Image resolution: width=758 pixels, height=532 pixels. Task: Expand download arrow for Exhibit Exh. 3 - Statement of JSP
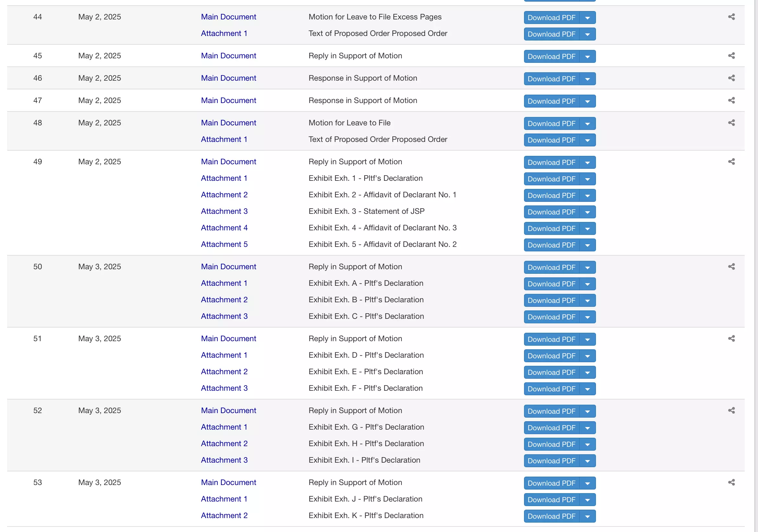(x=587, y=212)
